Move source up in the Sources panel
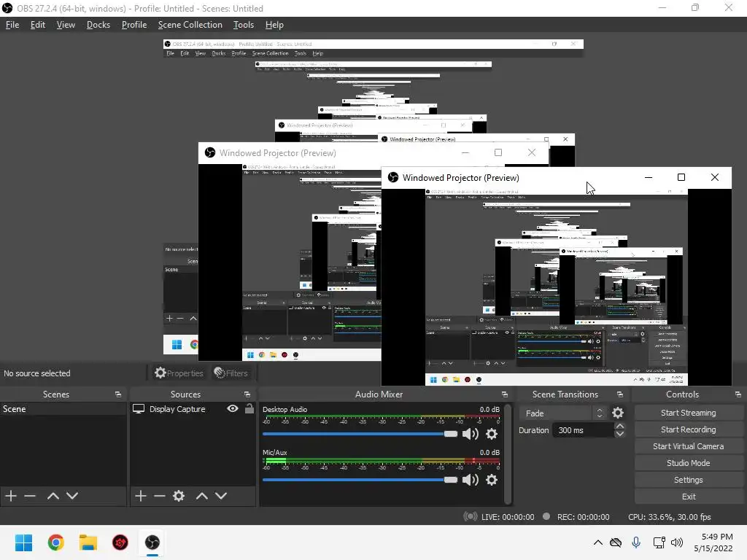The image size is (747, 560). [x=202, y=496]
